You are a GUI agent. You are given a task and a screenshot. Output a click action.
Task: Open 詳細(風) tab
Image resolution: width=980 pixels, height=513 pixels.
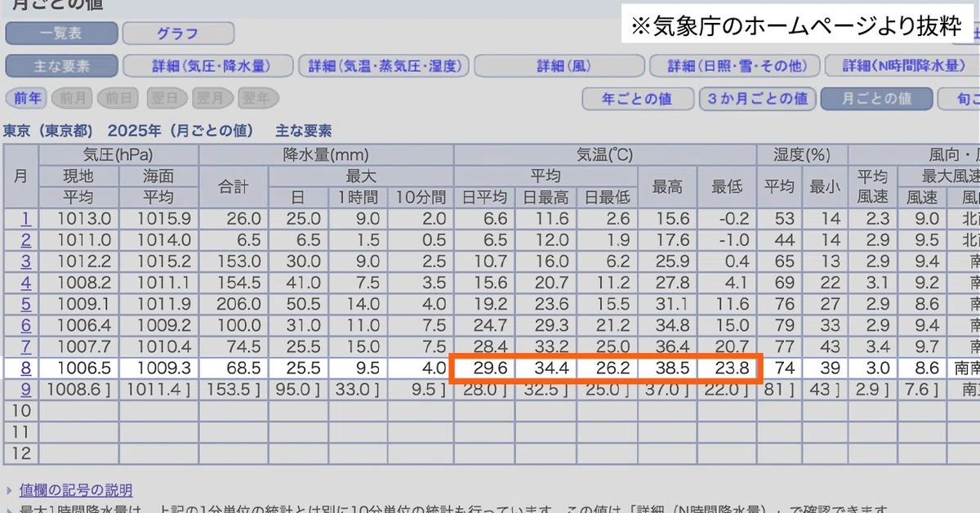point(559,66)
